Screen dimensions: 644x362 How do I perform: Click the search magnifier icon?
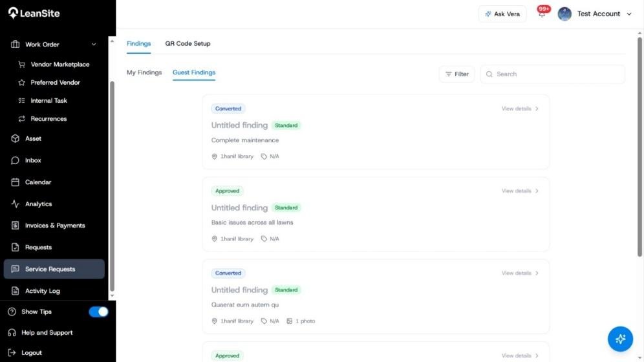click(x=489, y=74)
